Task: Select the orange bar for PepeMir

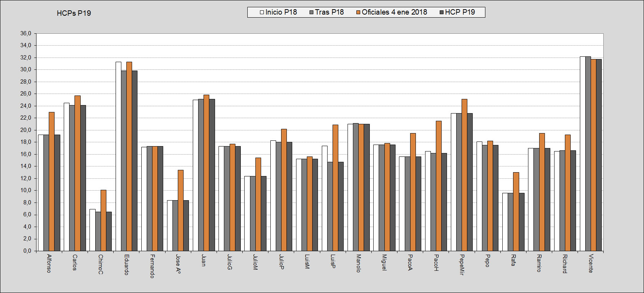Action: [464, 175]
